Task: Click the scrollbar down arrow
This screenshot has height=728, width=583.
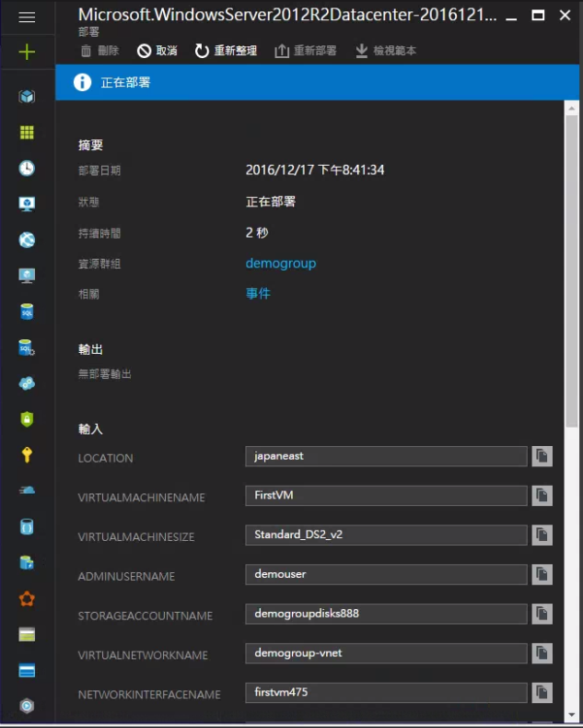Action: pyautogui.click(x=571, y=715)
